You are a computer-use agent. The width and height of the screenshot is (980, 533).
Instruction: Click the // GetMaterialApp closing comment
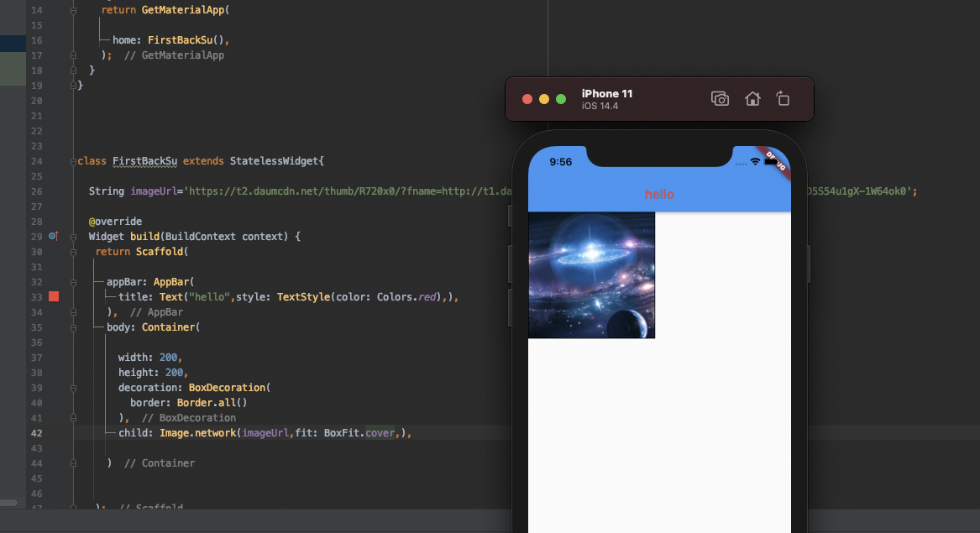(x=175, y=55)
